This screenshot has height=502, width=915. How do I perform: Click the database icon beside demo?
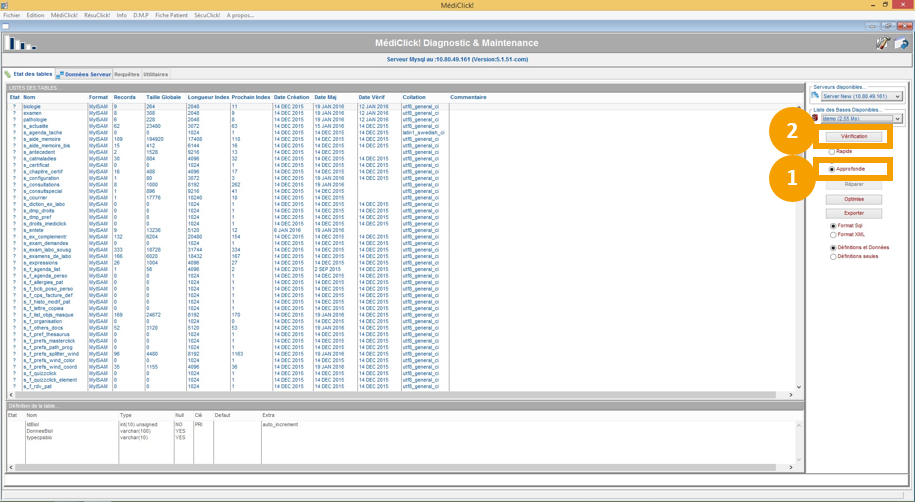[x=815, y=118]
